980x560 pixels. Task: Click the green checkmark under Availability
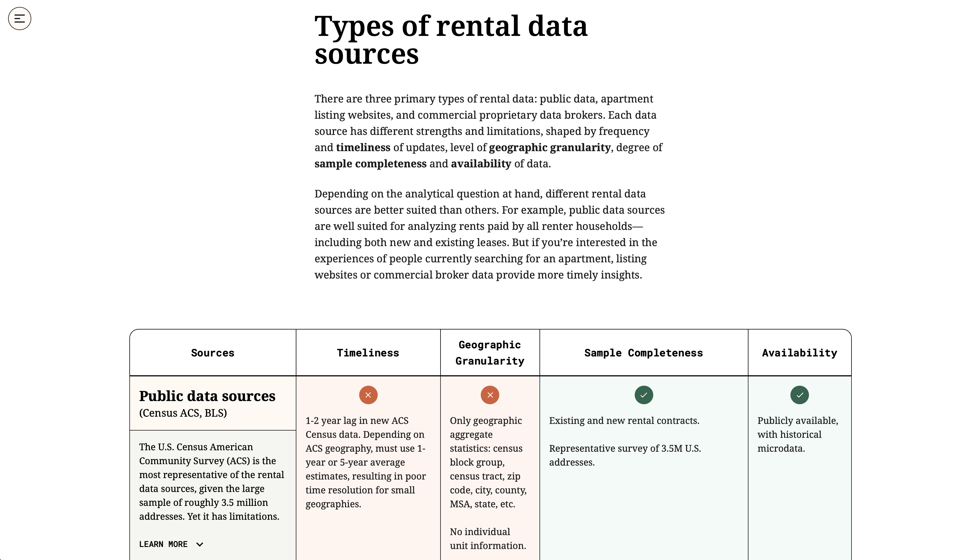click(799, 395)
